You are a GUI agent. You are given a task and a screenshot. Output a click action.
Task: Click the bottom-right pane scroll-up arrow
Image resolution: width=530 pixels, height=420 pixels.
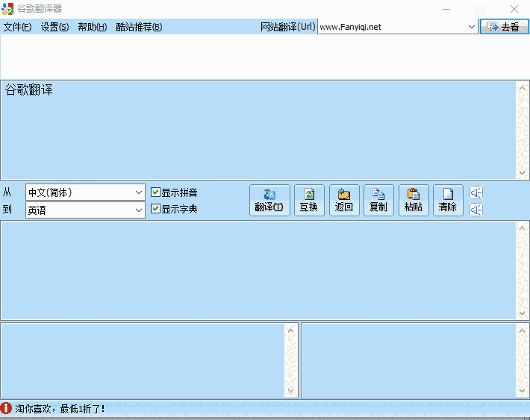tap(523, 330)
